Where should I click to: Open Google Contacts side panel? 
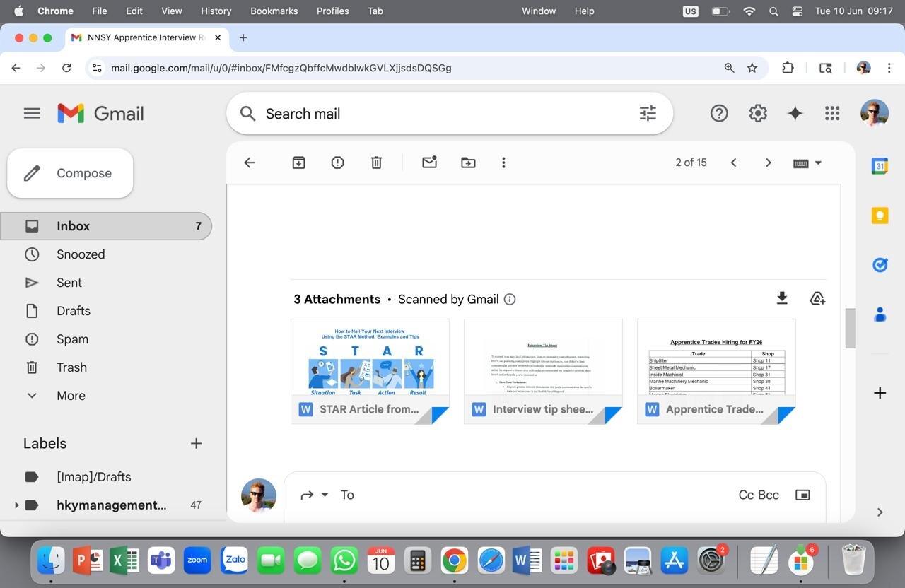[x=880, y=314]
